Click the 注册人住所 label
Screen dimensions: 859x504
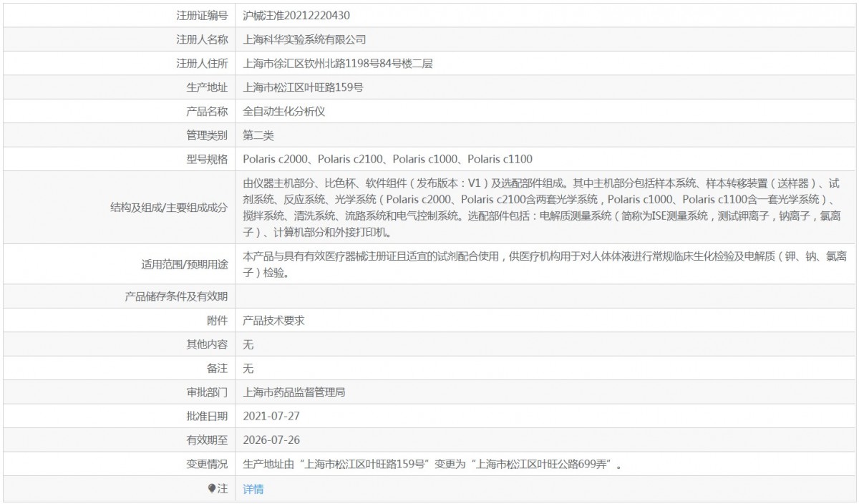point(202,63)
